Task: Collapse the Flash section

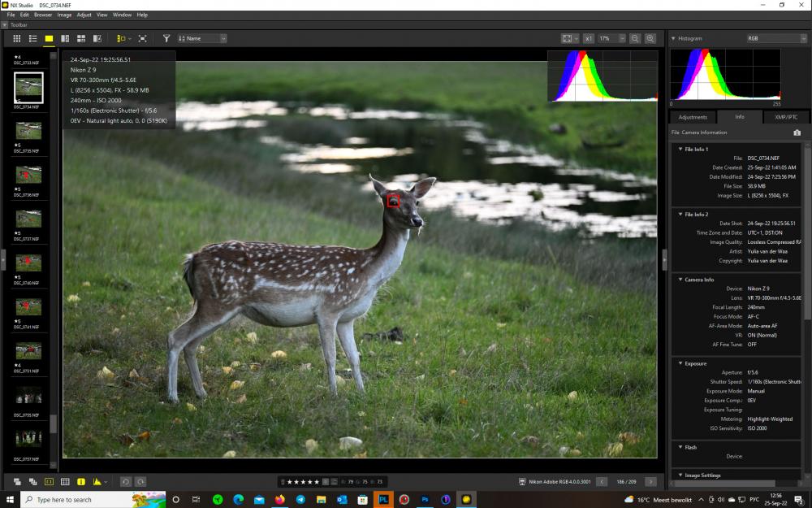Action: tap(680, 447)
